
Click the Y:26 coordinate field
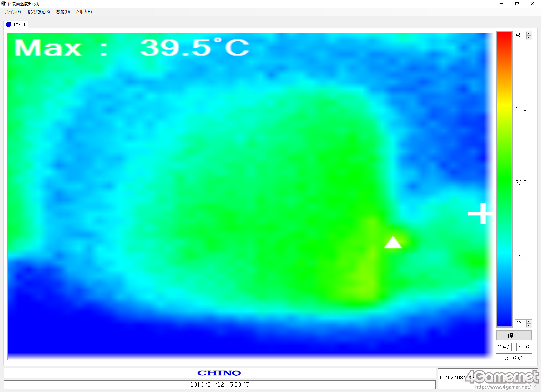coord(523,347)
